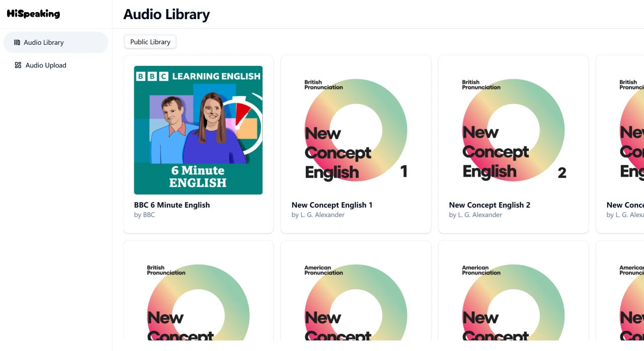This screenshot has height=351, width=644.
Task: Open the BBC 6 Minute English cover image
Action: [x=198, y=130]
